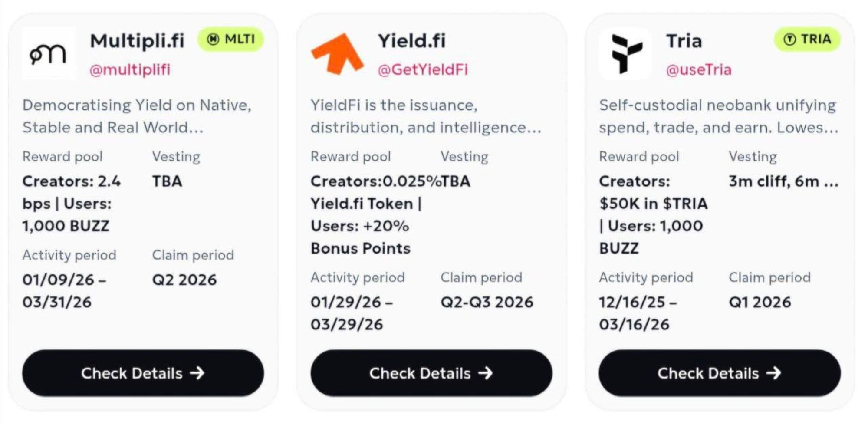Click the Multipli.fi logo icon
The image size is (868, 428).
pos(48,54)
